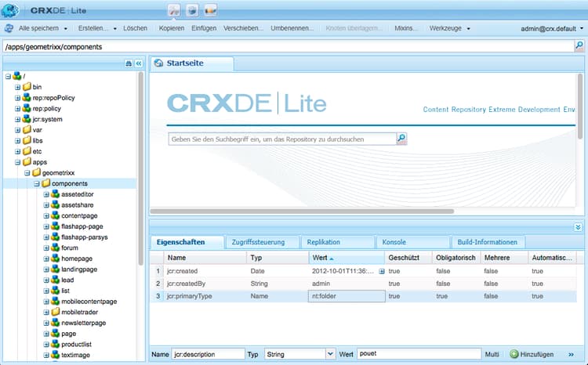Click the Wert field containing pouet
Screen dimensions: 588x365
pyautogui.click(x=419, y=354)
